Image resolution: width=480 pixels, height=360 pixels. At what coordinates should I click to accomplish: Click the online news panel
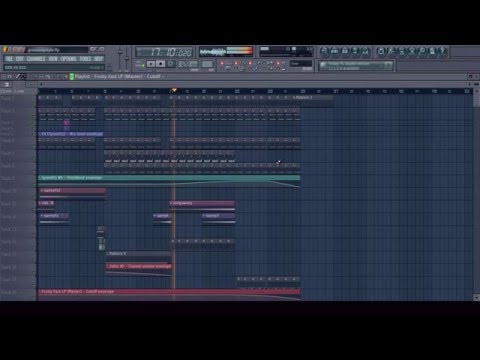click(356, 66)
